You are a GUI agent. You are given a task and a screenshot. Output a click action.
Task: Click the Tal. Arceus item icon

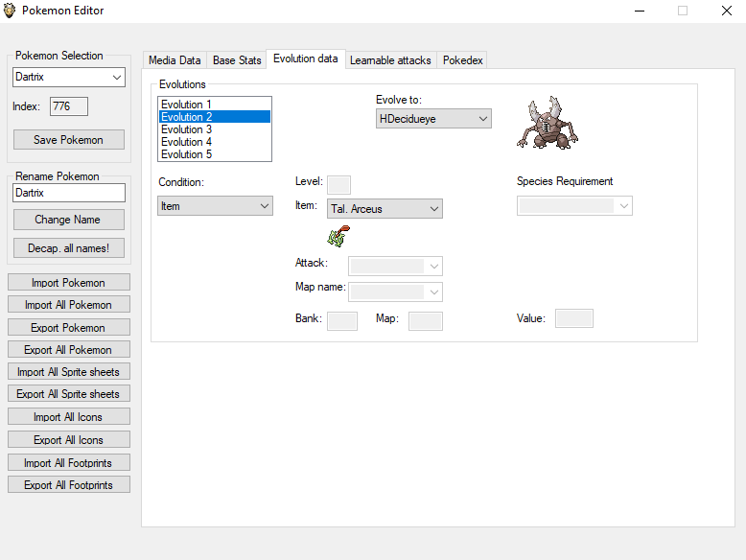(338, 236)
